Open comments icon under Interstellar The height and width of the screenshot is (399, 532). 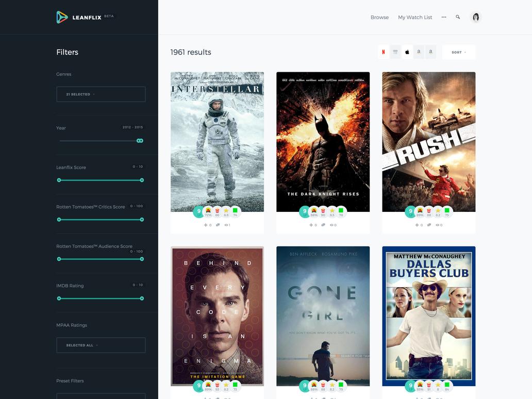click(x=218, y=225)
